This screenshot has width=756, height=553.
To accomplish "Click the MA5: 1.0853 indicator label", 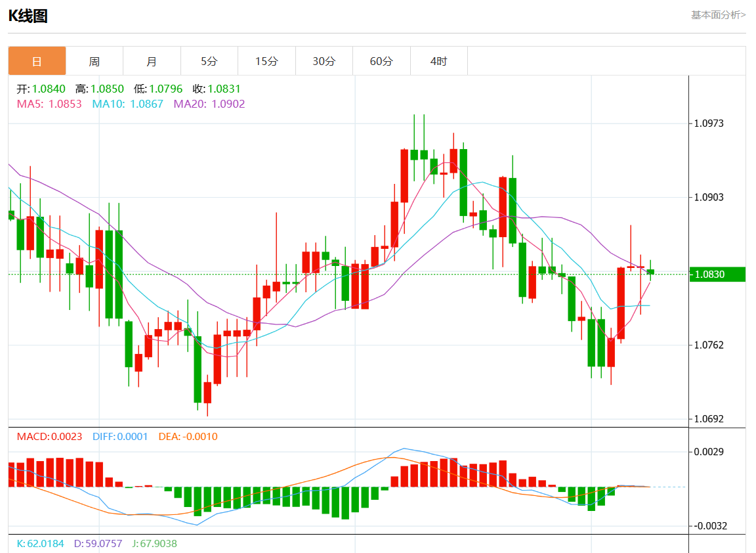I will click(x=49, y=104).
